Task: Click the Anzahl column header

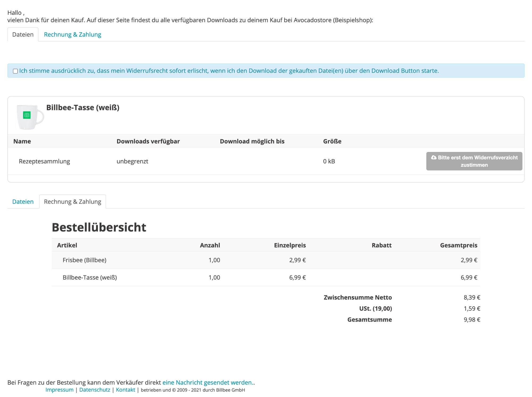Action: [x=210, y=245]
